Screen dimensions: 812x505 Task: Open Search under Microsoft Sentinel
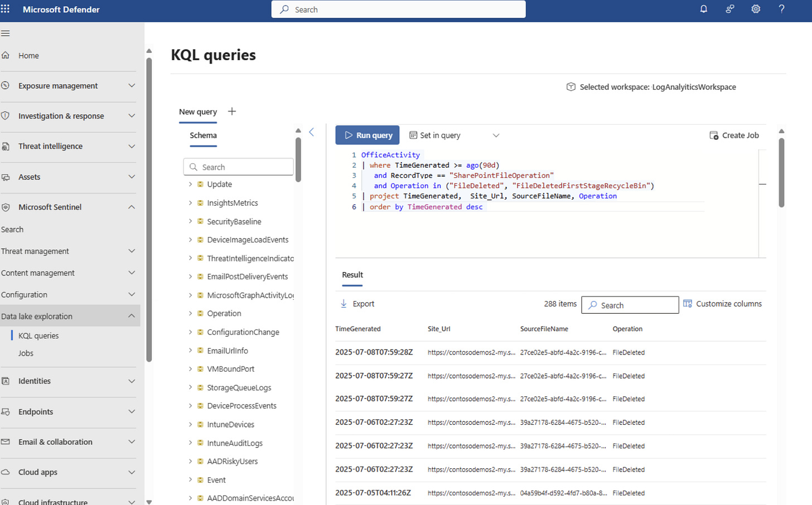pos(12,229)
